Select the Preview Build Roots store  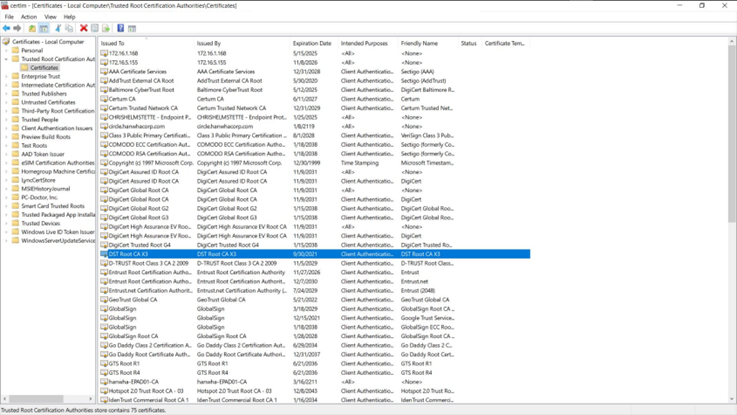46,137
